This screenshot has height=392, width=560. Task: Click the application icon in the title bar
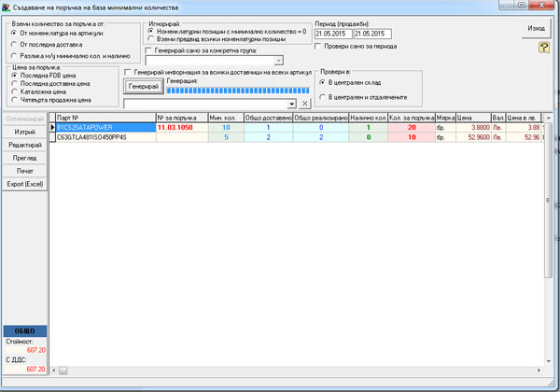click(8, 7)
